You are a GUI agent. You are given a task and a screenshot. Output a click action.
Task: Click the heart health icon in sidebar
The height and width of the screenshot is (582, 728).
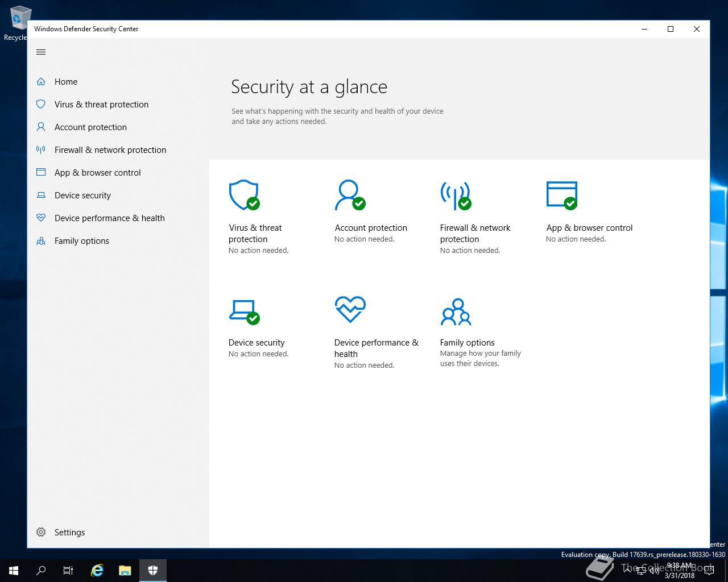click(x=41, y=218)
